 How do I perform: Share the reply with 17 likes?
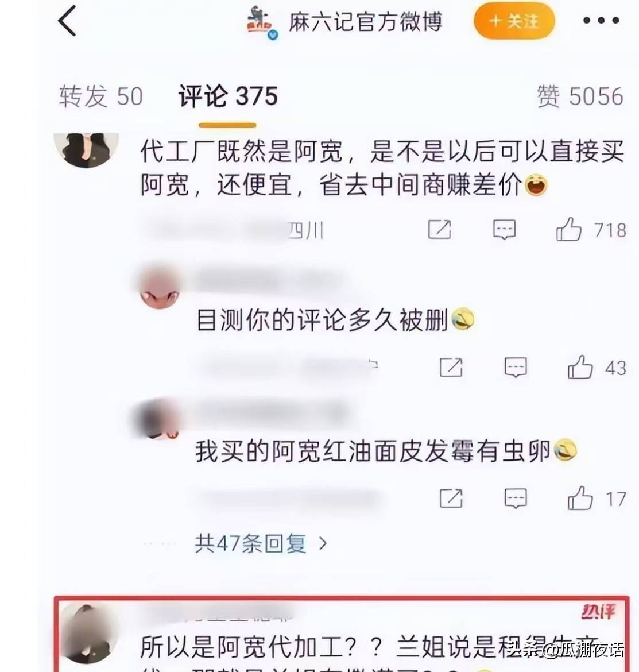451,498
